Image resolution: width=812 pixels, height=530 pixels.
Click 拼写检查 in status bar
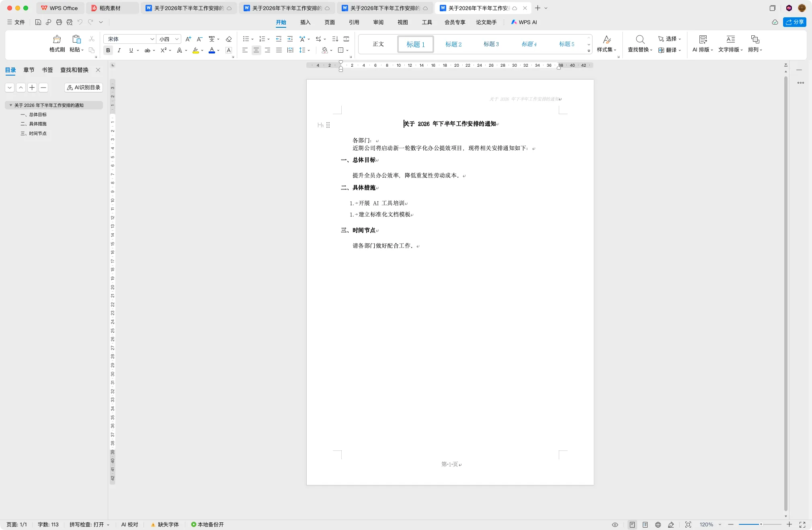point(89,525)
